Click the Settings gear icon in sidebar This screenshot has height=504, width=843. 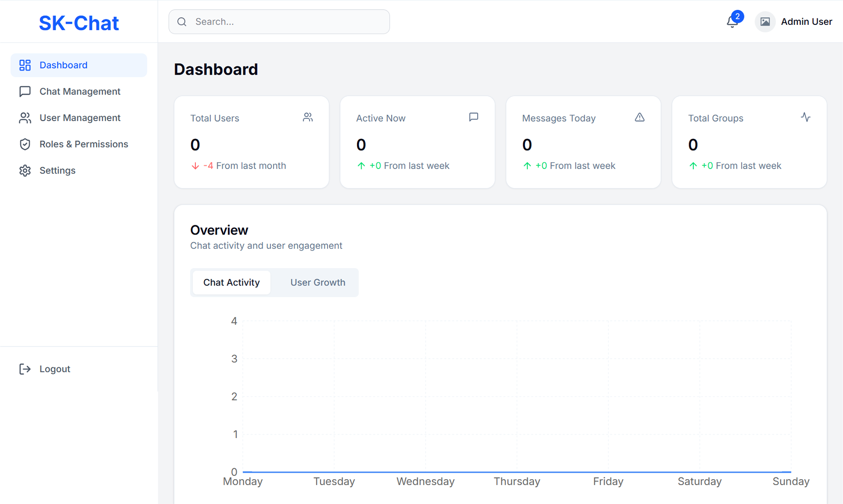[x=25, y=170]
